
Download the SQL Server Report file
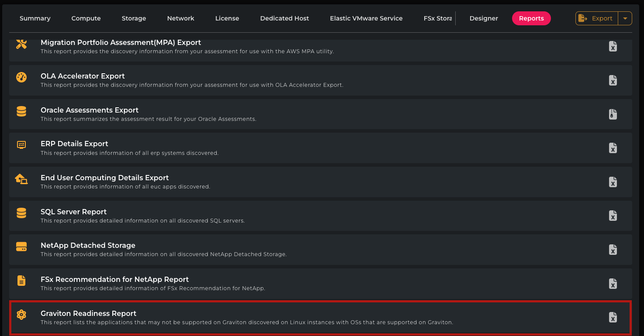[613, 216]
